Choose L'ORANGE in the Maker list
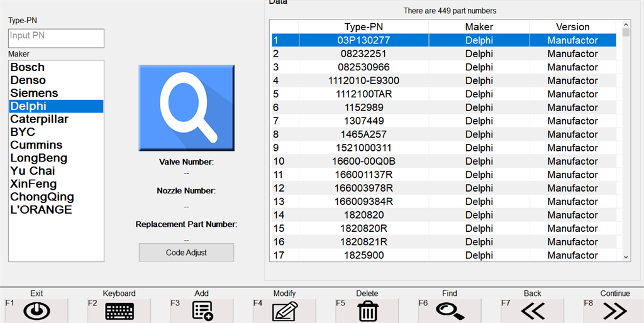644x323 pixels. tap(41, 210)
